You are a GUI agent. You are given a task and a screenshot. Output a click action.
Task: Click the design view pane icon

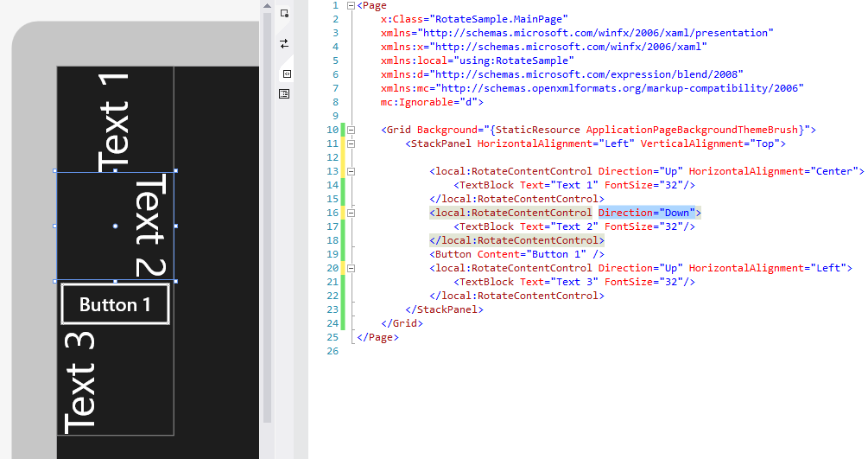point(284,14)
